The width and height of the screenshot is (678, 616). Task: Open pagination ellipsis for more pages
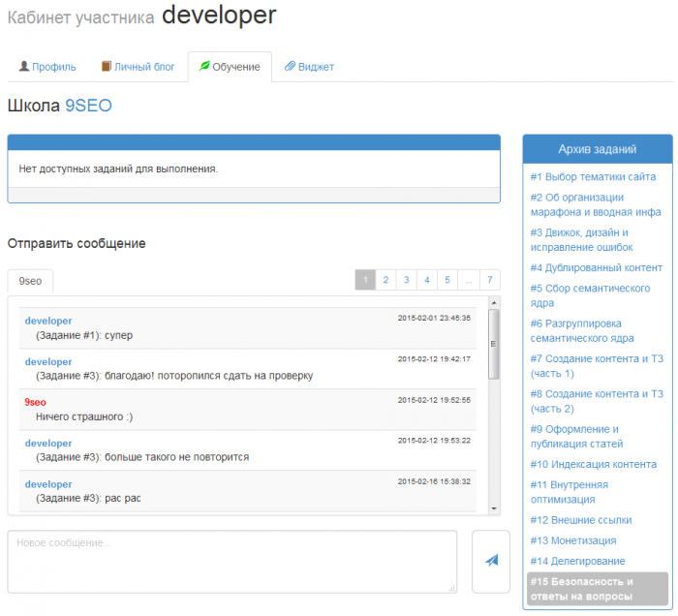(x=469, y=280)
